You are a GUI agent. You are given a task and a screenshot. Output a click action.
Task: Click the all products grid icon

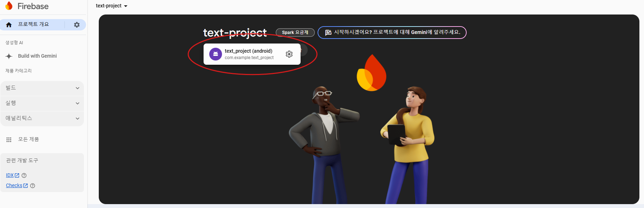point(9,140)
